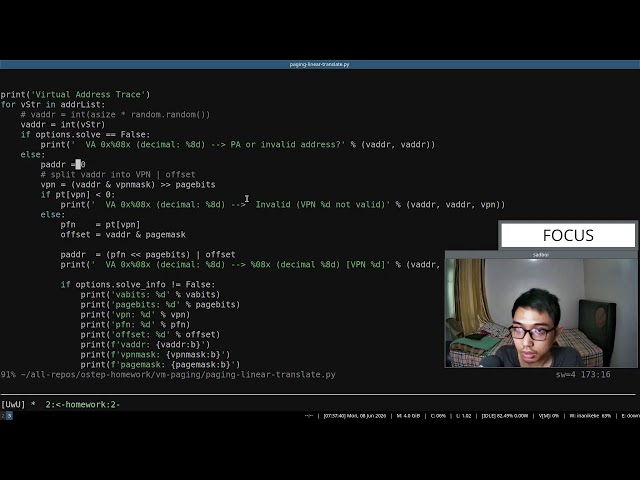The image size is (640, 480).
Task: Click the webcam window's small title bar
Action: [541, 255]
